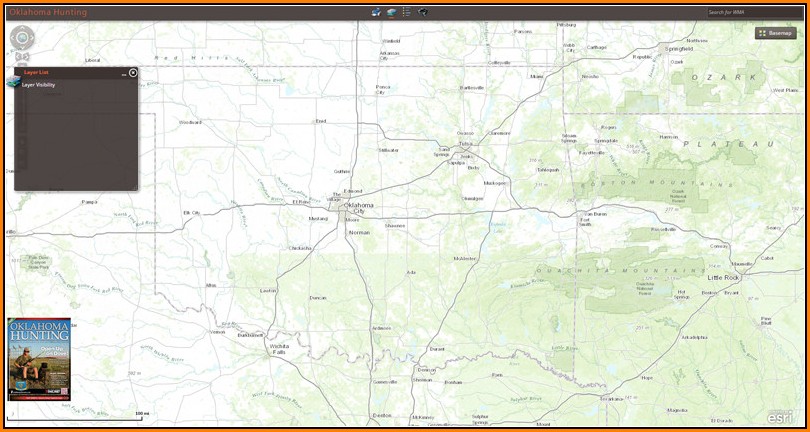810x432 pixels.
Task: Click the Search for WMA field
Action: click(754, 12)
